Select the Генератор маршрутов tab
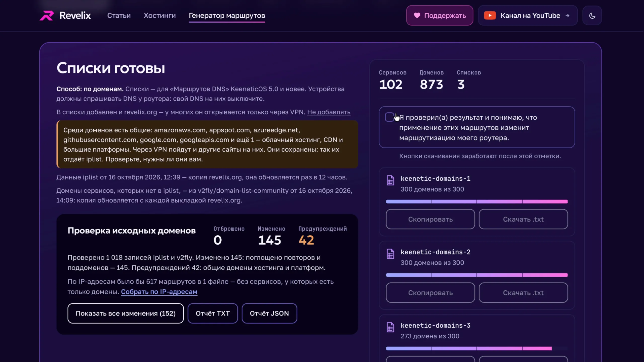 227,16
